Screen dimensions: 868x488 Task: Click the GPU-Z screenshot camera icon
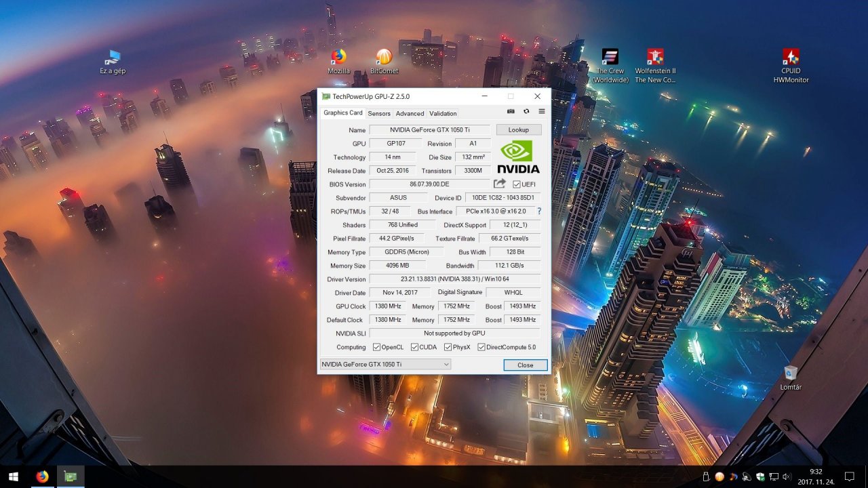[511, 111]
